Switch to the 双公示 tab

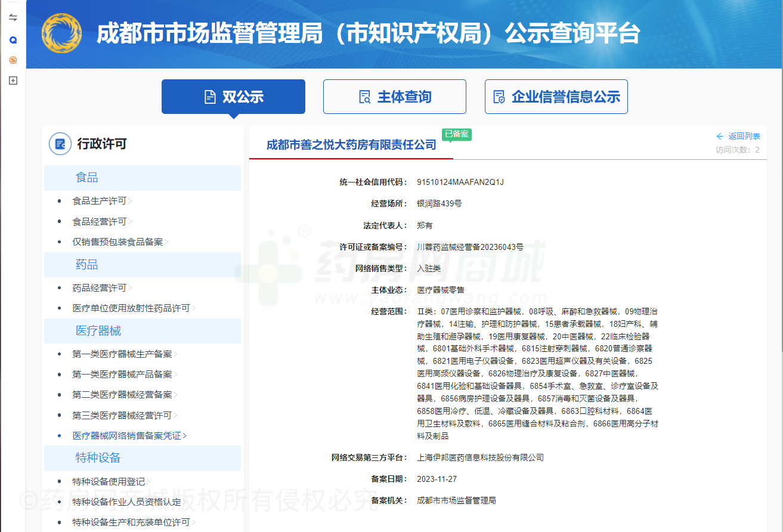(x=233, y=97)
